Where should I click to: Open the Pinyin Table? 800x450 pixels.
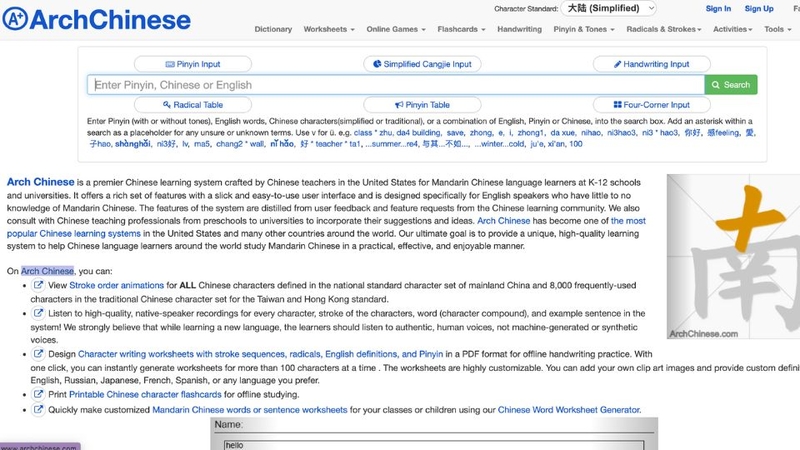tap(422, 105)
